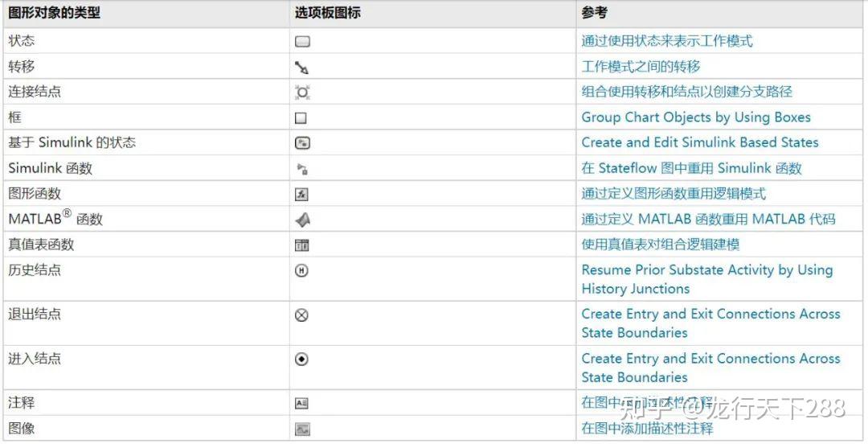
Task: Click the Connective junction icon
Action: click(302, 92)
